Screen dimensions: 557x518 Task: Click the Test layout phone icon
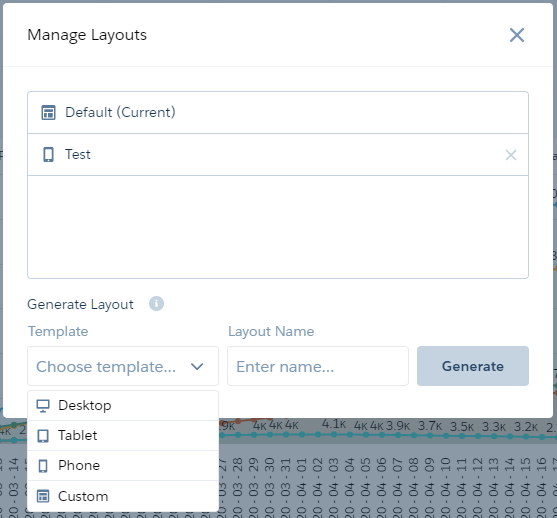[x=48, y=155]
